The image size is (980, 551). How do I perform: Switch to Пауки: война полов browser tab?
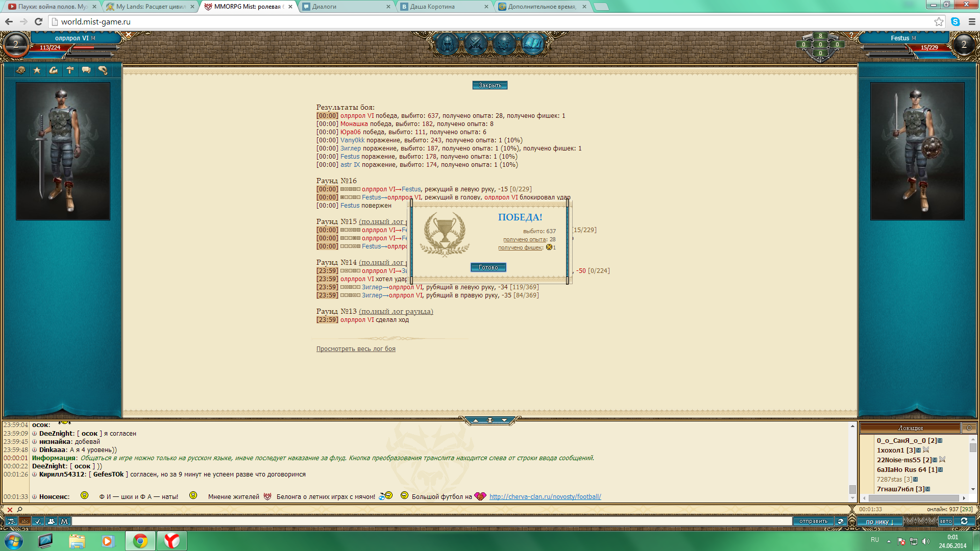pos(52,7)
